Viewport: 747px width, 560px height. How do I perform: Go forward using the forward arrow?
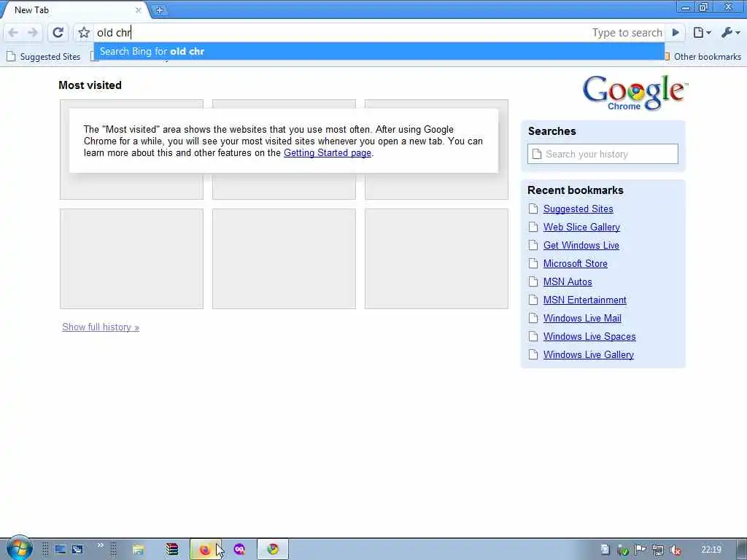click(33, 33)
